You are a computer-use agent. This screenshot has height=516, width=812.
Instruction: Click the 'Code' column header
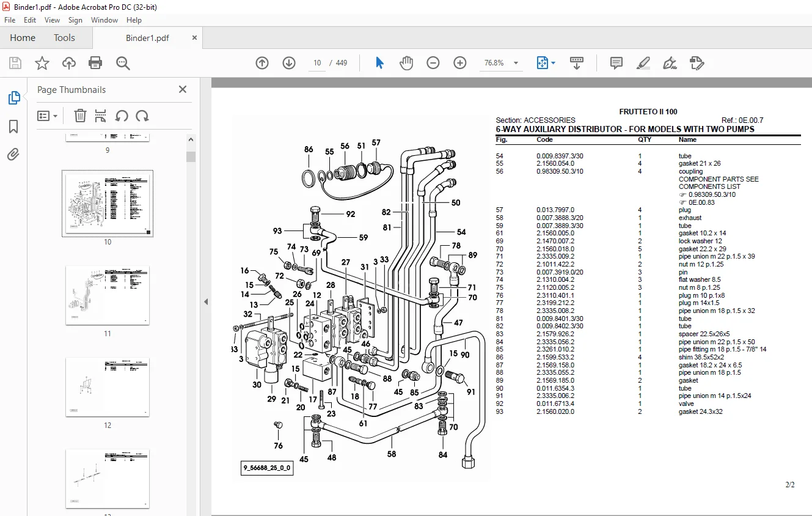pos(544,140)
